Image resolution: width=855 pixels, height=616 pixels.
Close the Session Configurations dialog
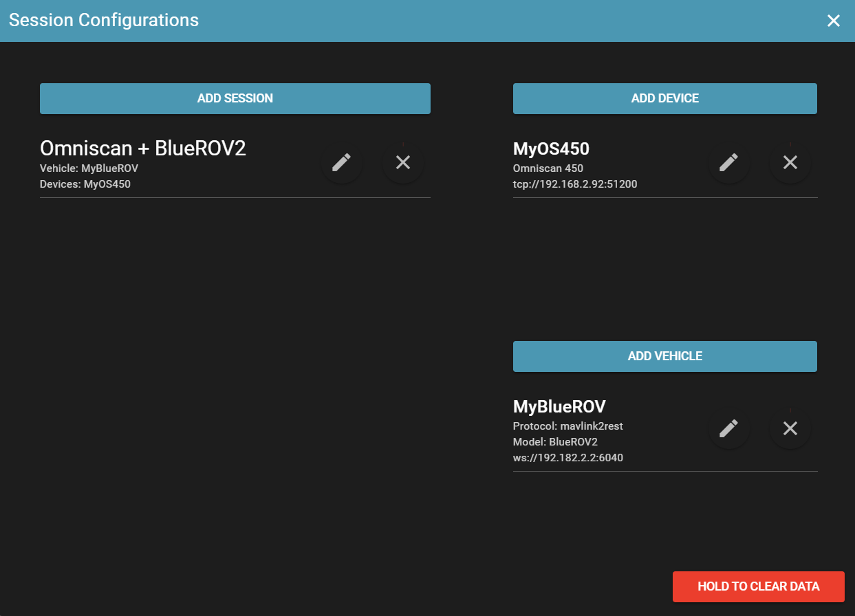coord(834,21)
